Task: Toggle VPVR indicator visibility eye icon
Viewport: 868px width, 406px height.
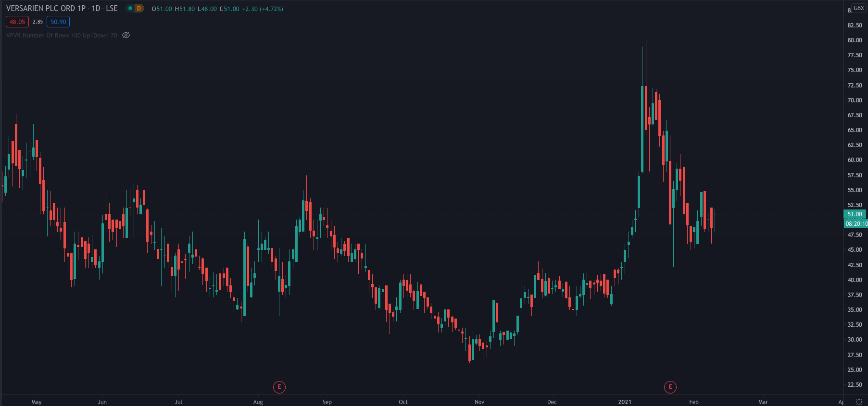Action: (x=126, y=35)
